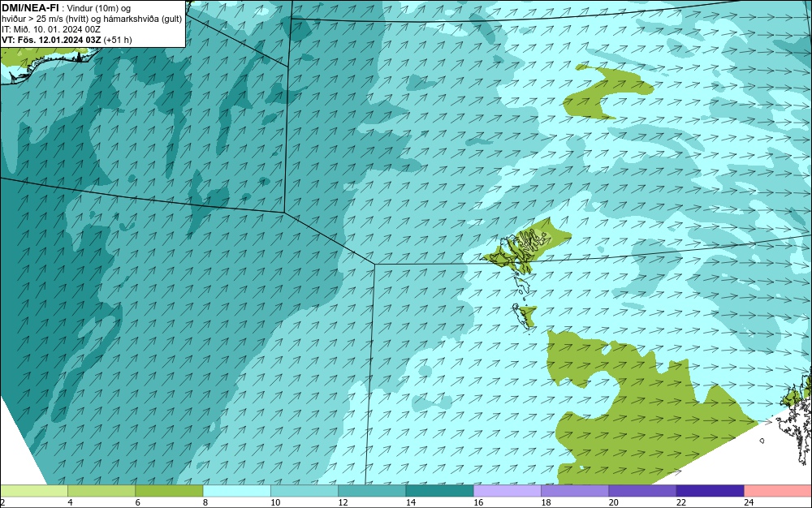
Task: Click the legend scale label "12"
Action: click(x=343, y=502)
